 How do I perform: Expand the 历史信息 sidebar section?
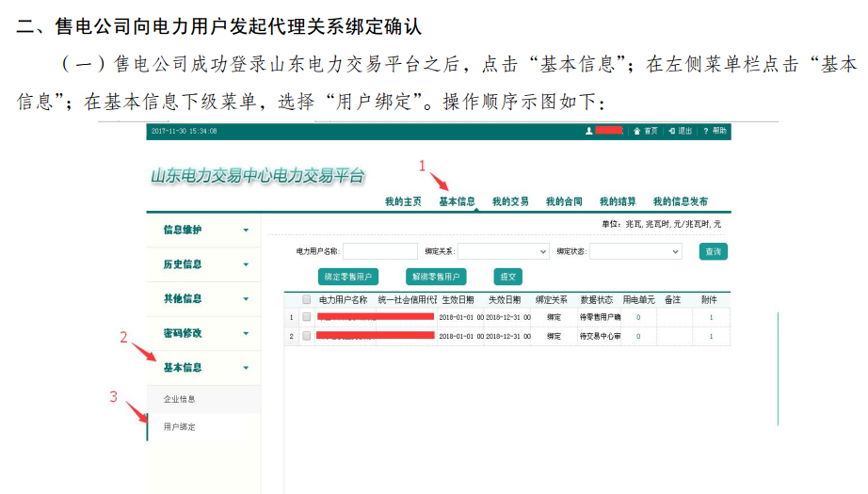(246, 265)
